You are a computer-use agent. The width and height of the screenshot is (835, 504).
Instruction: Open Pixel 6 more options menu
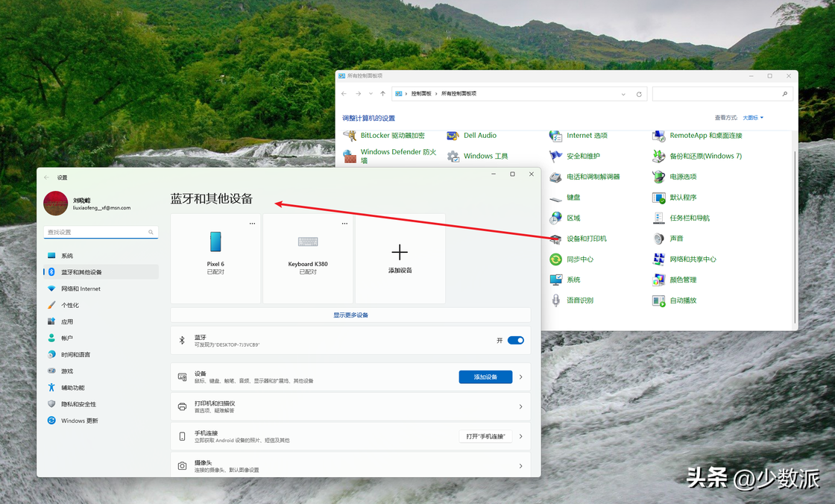(x=252, y=224)
